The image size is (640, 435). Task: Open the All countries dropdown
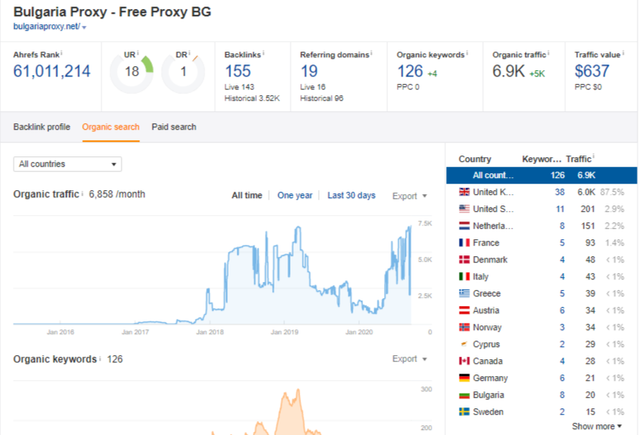click(67, 164)
